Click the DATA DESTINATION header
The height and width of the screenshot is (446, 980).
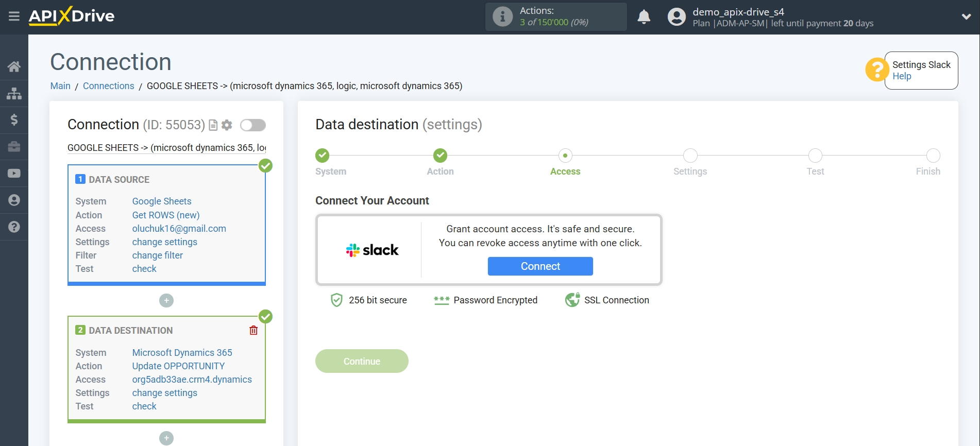[x=131, y=331]
